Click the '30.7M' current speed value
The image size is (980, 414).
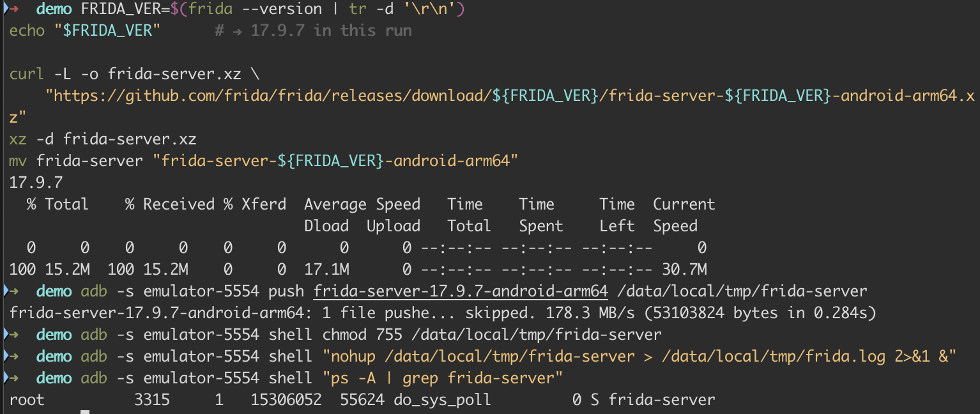click(684, 270)
